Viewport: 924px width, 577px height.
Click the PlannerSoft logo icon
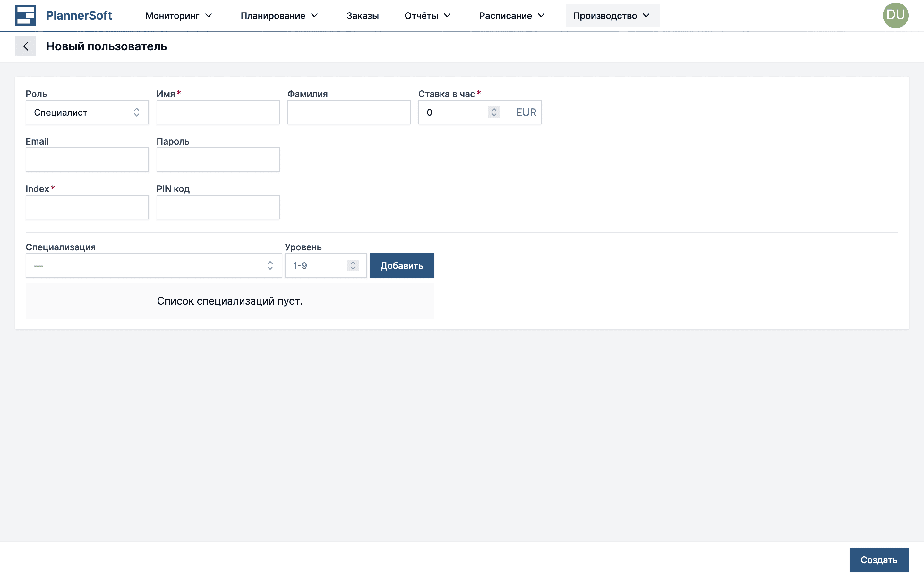25,15
